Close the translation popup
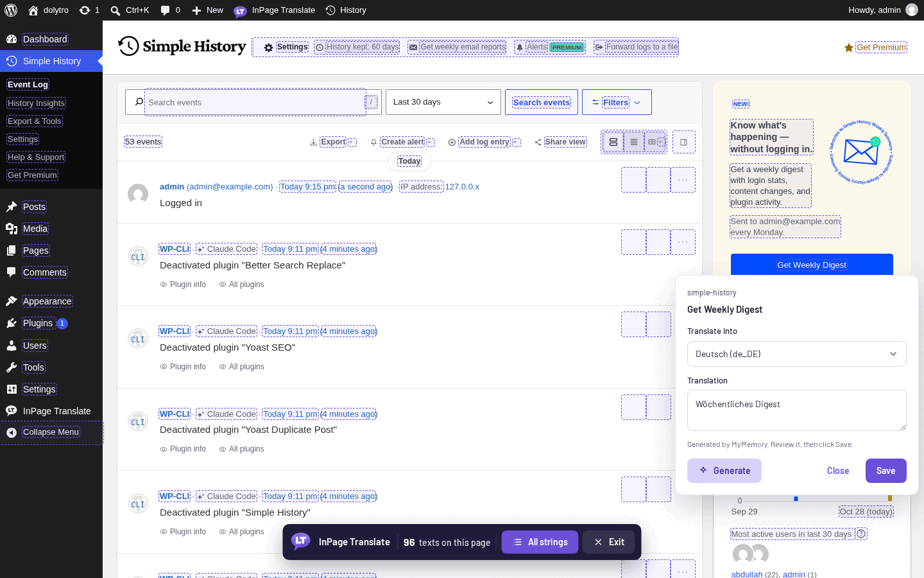Screen dimensions: 924x578 click(838, 471)
